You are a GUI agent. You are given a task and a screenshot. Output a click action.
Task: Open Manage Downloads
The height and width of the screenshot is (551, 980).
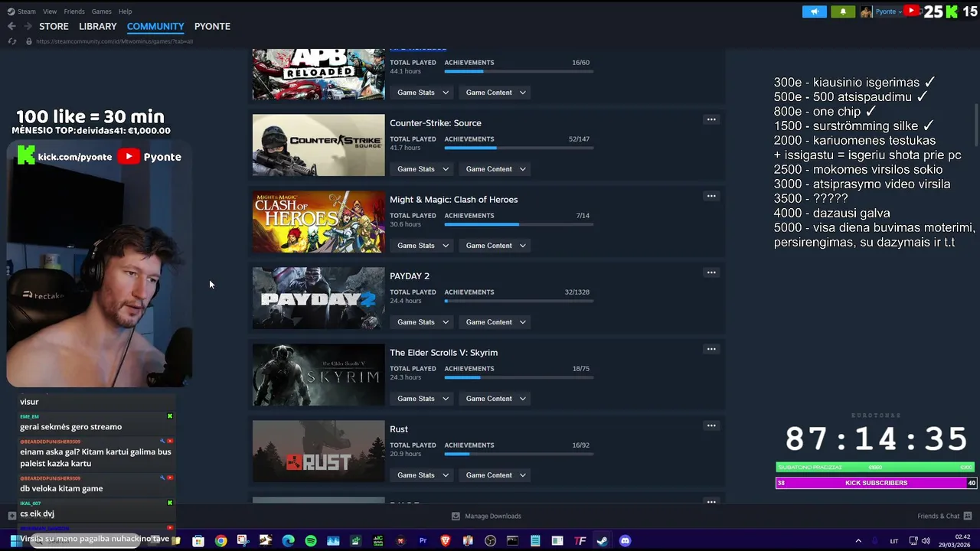tap(486, 516)
